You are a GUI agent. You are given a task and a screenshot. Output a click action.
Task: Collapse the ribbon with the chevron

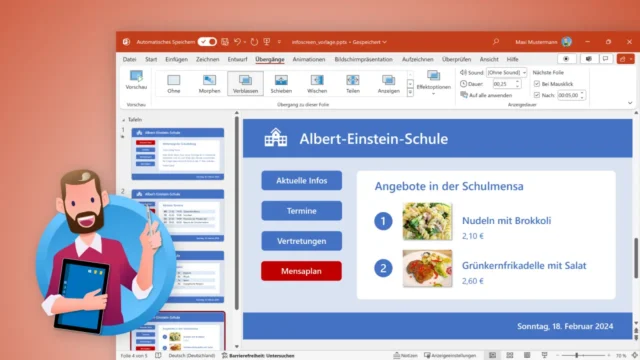tap(630, 103)
